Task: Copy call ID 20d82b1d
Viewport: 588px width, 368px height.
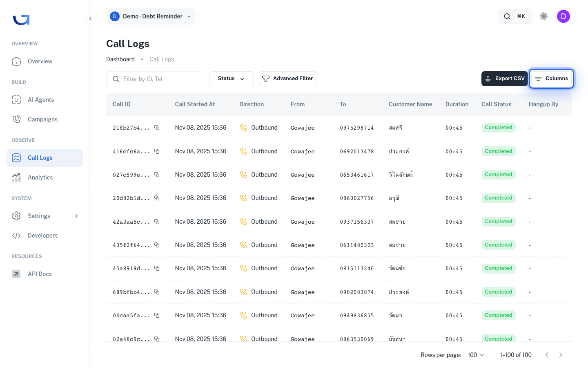Action: (157, 198)
